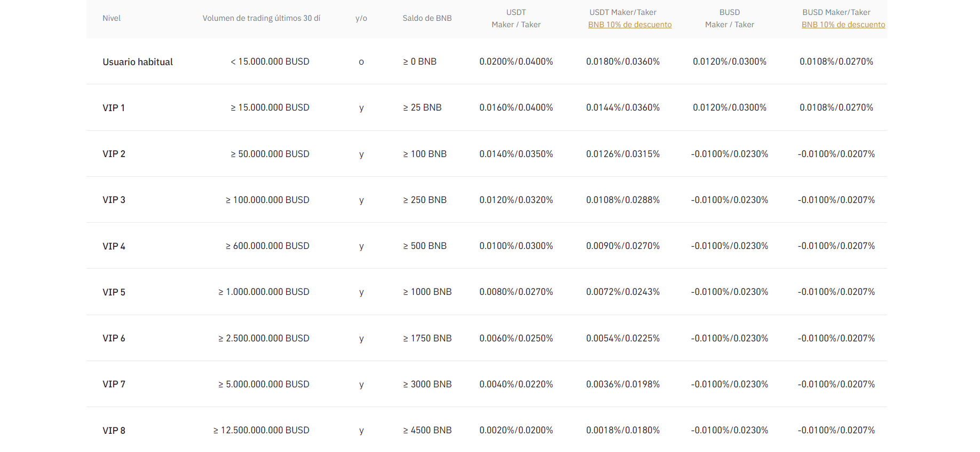Click the ≥ 5.000.000.000 BUSD volume cell
The width and height of the screenshot is (980, 452).
(264, 384)
